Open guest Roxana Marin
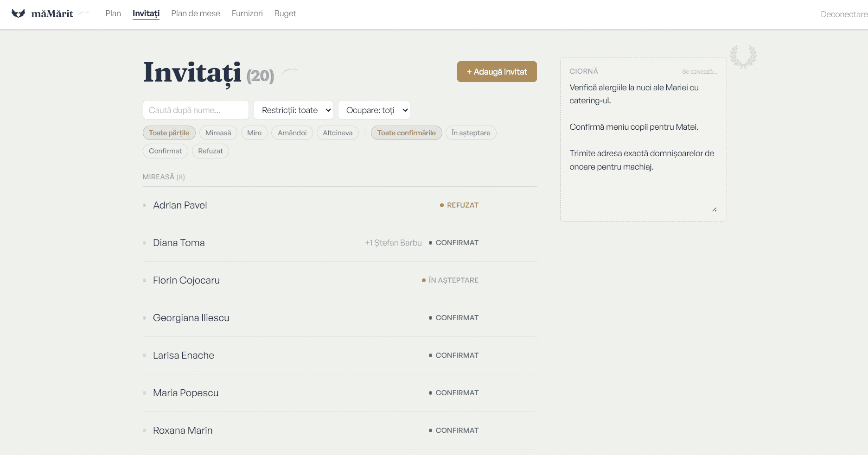The width and height of the screenshot is (868, 455). (183, 430)
